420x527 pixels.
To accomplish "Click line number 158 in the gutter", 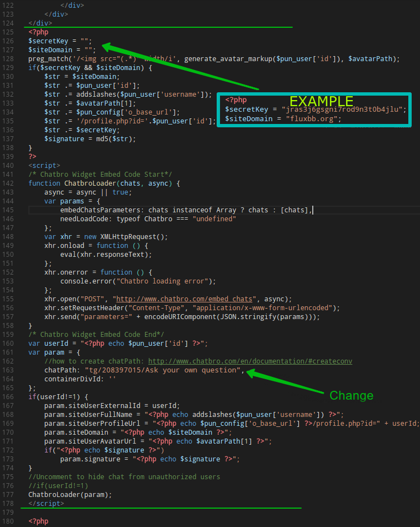I will pos(8,326).
